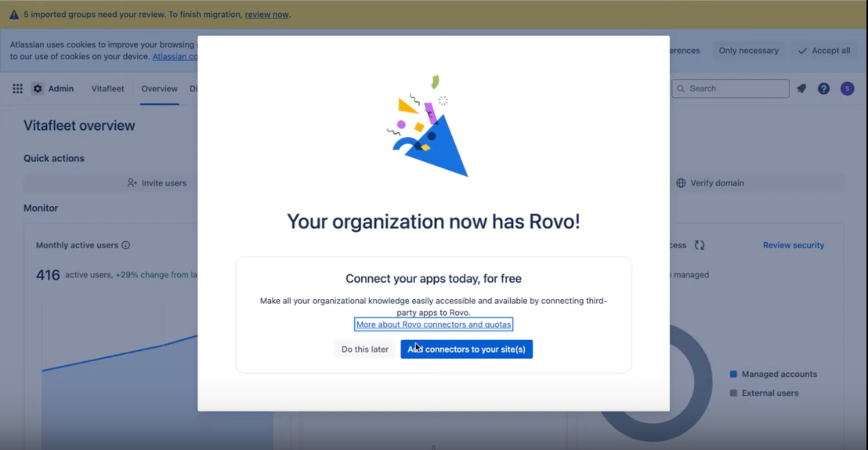This screenshot has height=450, width=868.
Task: Open More about Rovo connectors and quotas link
Action: (433, 324)
